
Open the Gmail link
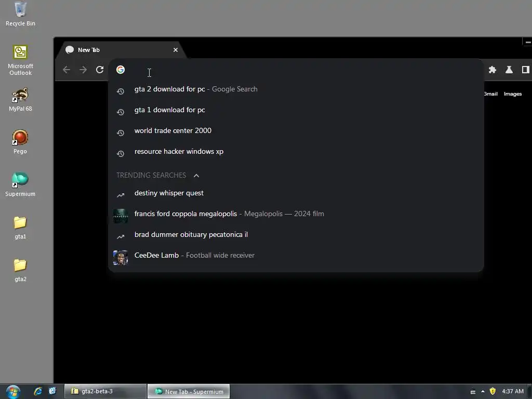[490, 94]
